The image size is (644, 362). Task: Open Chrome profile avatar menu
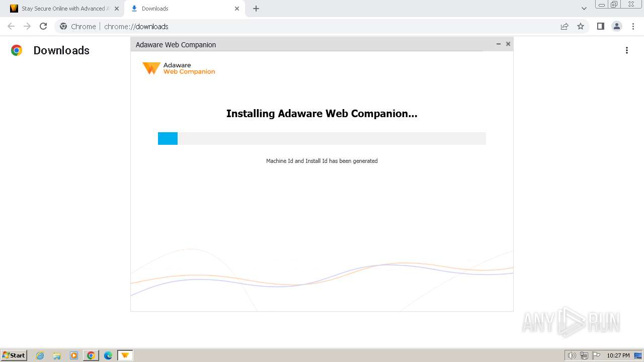tap(617, 26)
